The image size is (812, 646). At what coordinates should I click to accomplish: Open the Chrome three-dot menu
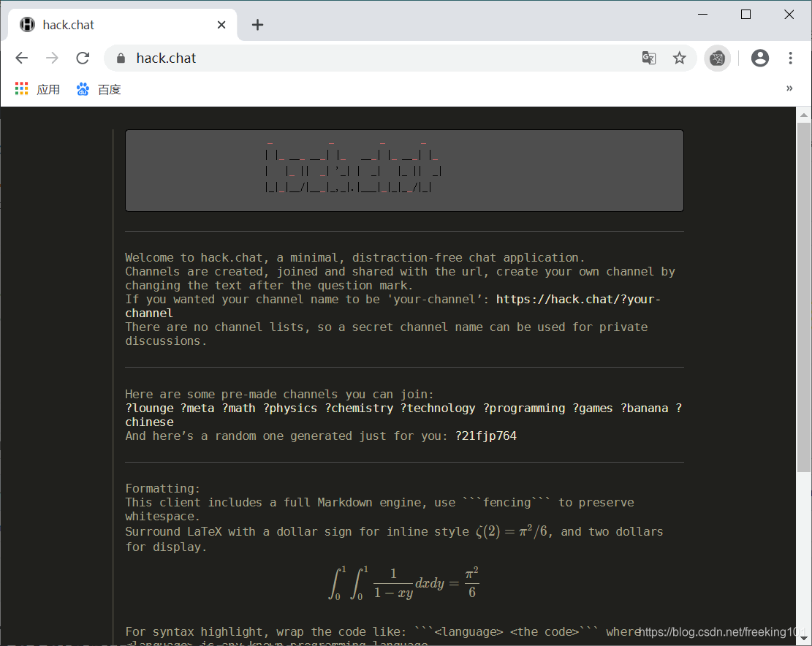click(x=790, y=58)
